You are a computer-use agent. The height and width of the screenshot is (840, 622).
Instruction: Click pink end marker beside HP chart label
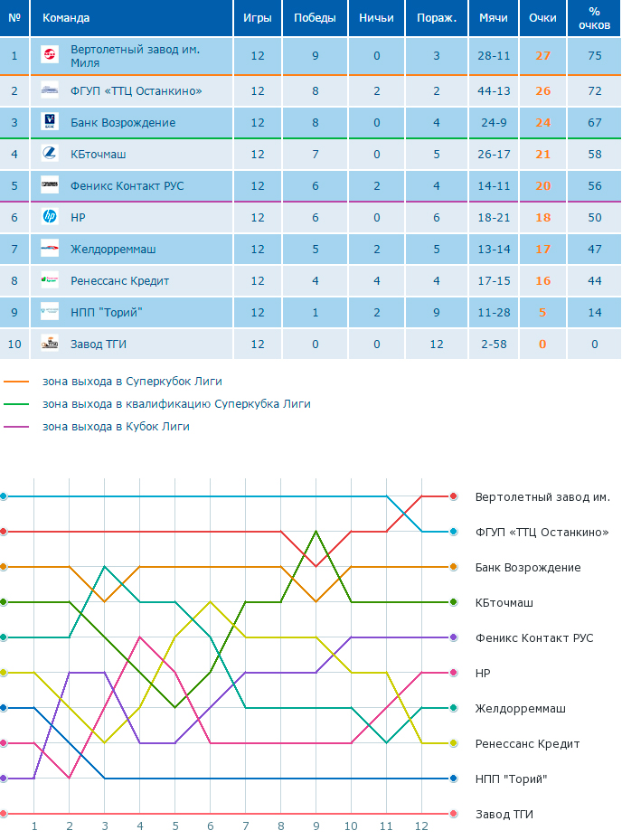[x=453, y=673]
